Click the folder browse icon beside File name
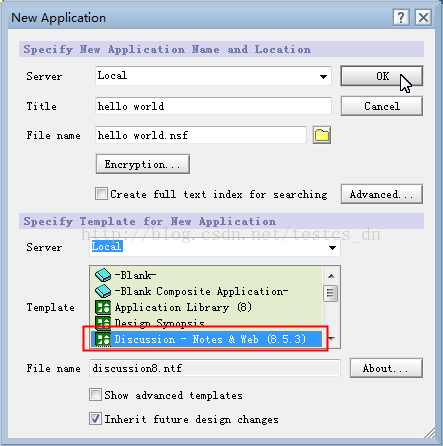443x446 pixels. tap(322, 135)
